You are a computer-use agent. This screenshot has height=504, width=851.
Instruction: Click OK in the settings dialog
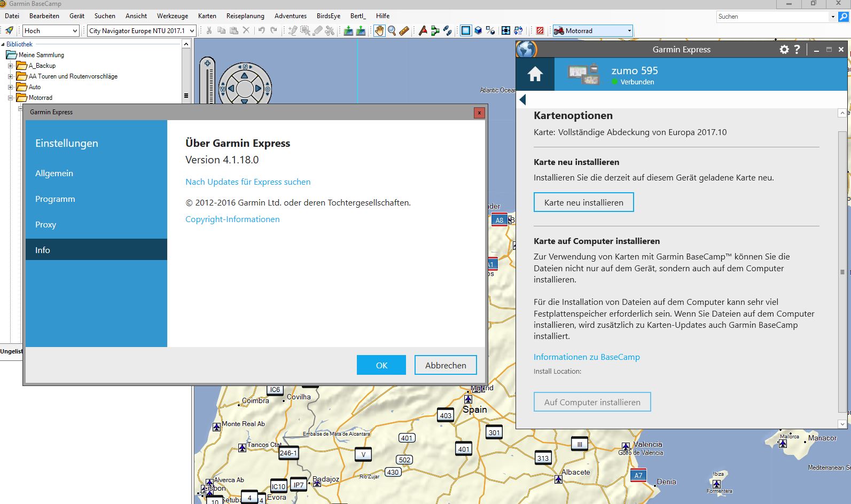tap(381, 365)
